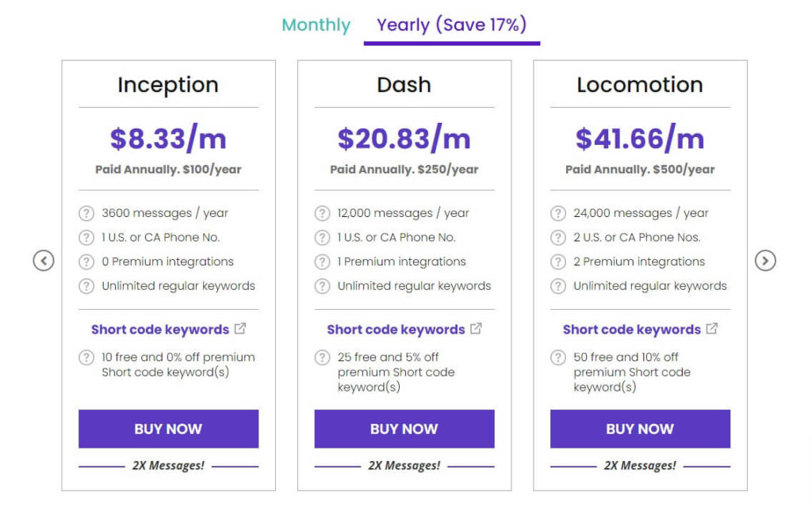
Task: Click help icon next to 0 Premium integrations
Action: pyautogui.click(x=86, y=261)
